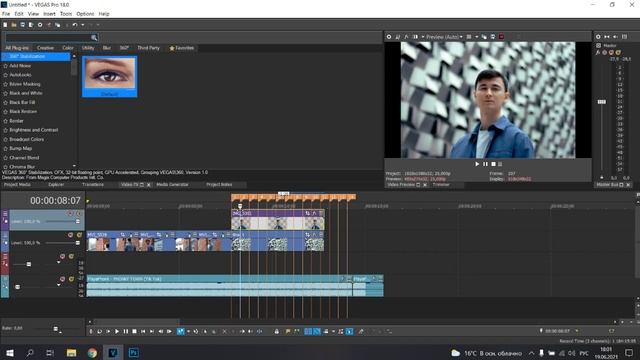Click the Save project icon in toolbar
Viewport: 640px width, 360px height.
click(22, 25)
